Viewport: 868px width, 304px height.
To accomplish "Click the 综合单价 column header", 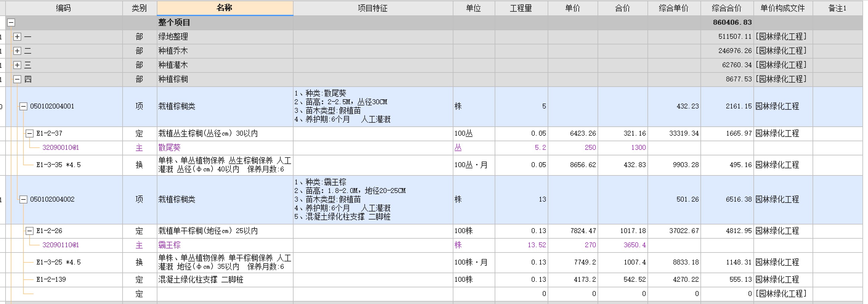I will 674,8.
